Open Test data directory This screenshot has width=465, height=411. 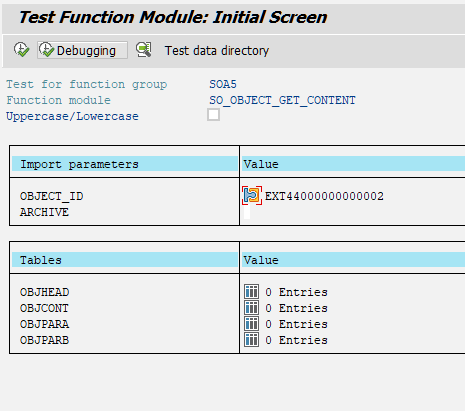coord(217,51)
